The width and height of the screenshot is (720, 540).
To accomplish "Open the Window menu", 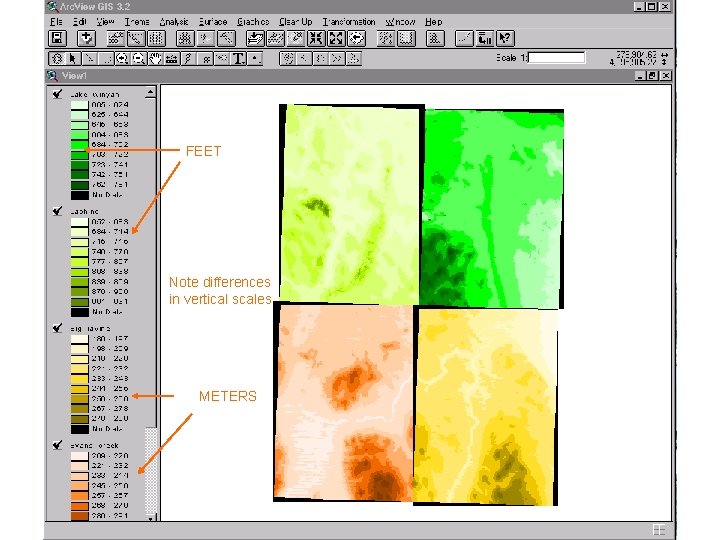I will (400, 22).
